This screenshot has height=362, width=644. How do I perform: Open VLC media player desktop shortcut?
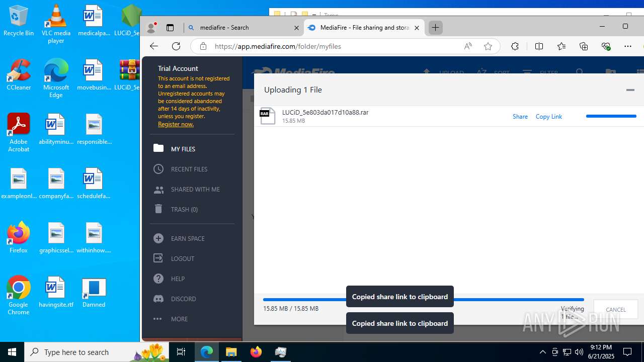[x=56, y=24]
